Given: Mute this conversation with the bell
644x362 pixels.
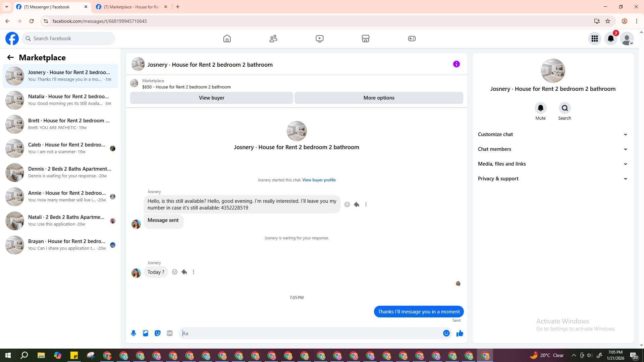Looking at the screenshot, I should [540, 108].
